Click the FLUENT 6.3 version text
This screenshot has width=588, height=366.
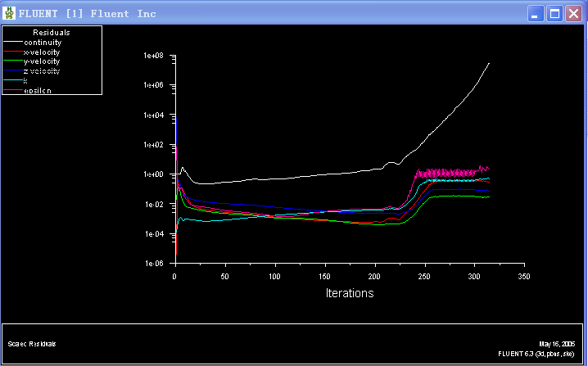coord(536,354)
